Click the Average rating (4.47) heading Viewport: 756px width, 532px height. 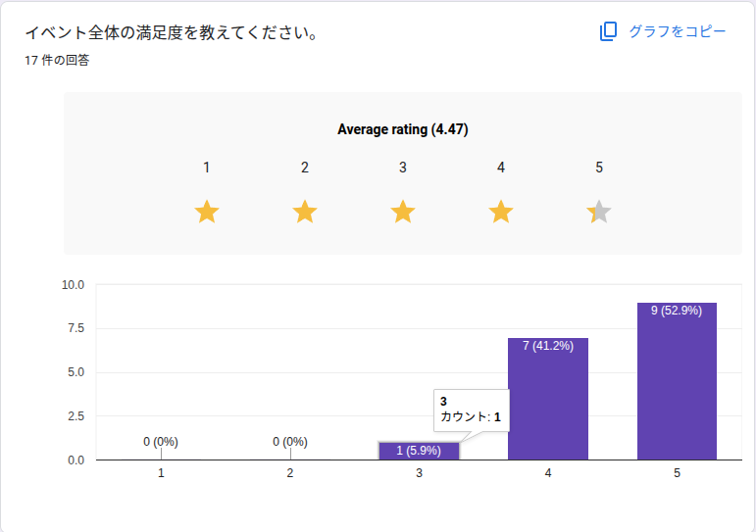coord(403,129)
